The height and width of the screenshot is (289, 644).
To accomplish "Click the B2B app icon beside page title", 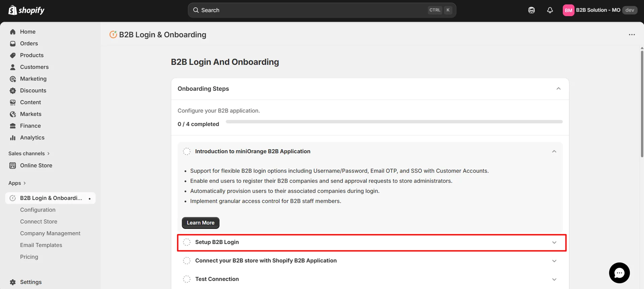I will pyautogui.click(x=113, y=35).
